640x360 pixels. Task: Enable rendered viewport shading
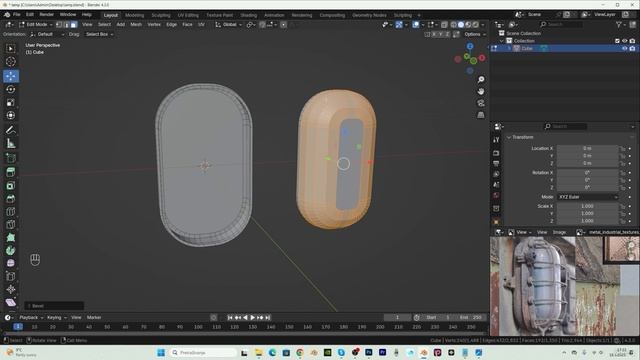click(476, 25)
